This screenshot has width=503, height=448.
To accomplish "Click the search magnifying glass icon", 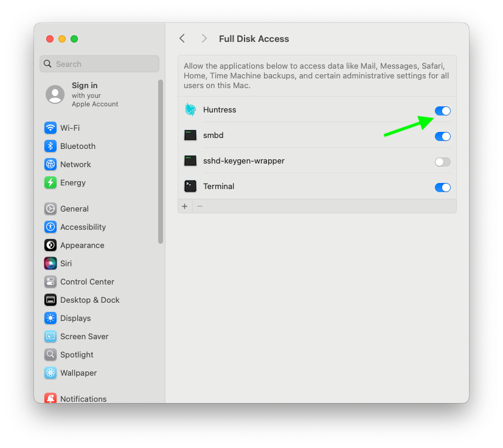I will click(x=47, y=64).
